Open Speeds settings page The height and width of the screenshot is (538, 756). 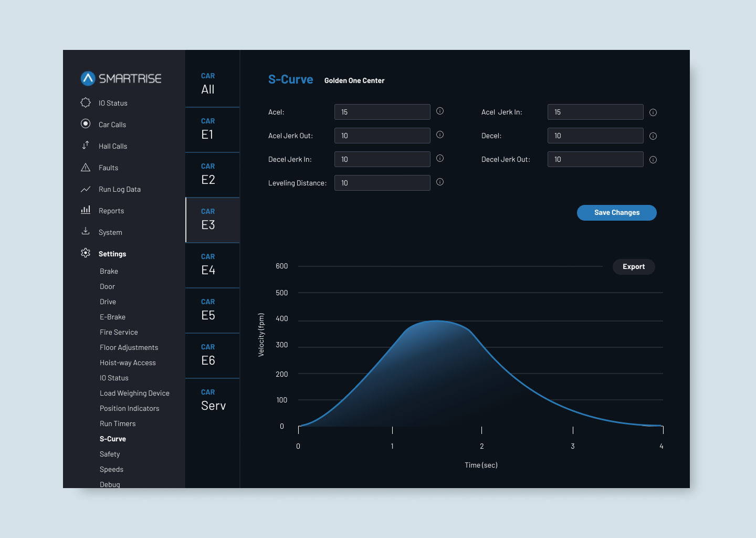[x=111, y=469]
